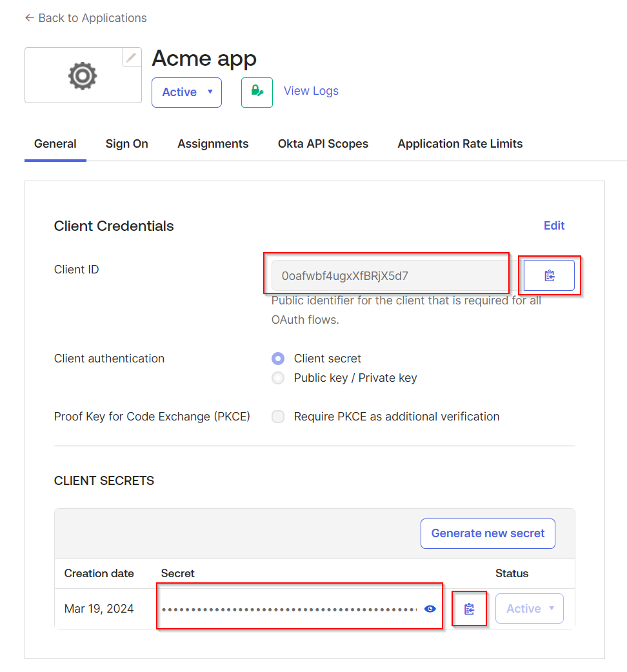Copy the client secret to clipboard
Screen dimensions: 627x672
pos(469,609)
